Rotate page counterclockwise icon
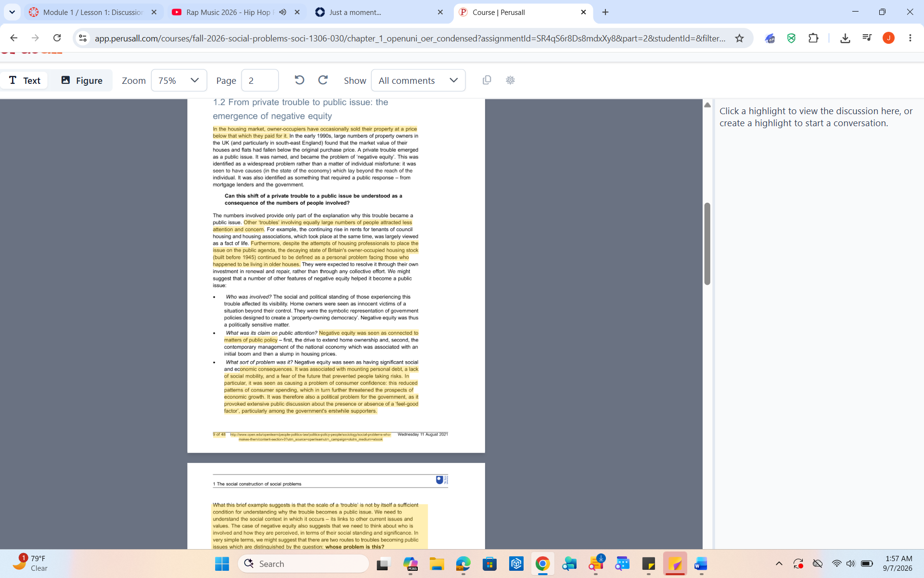The height and width of the screenshot is (578, 924). coord(299,80)
